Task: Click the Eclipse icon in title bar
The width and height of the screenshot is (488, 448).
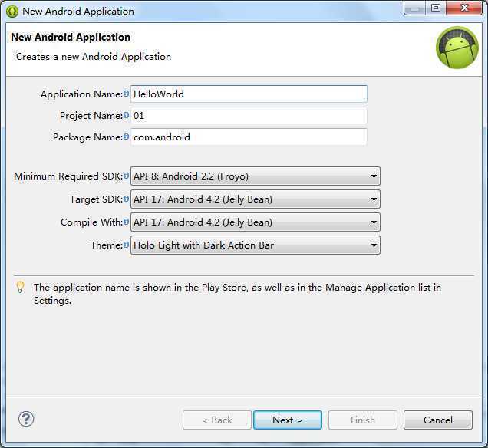Action: coord(12,12)
